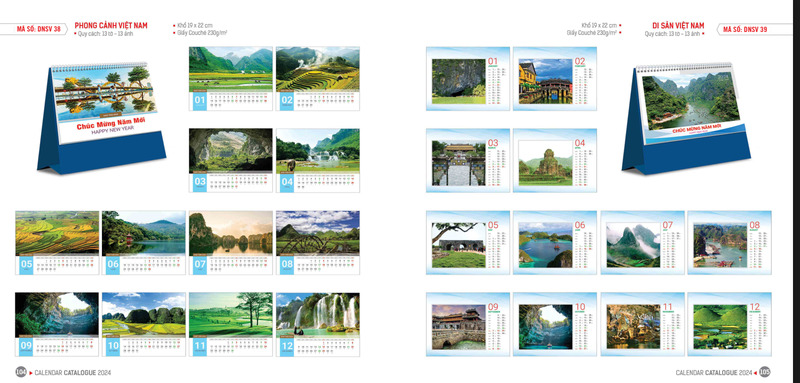
Task: Open Phong Cảnh month 07 sunset bay thumbnail
Action: click(x=231, y=243)
